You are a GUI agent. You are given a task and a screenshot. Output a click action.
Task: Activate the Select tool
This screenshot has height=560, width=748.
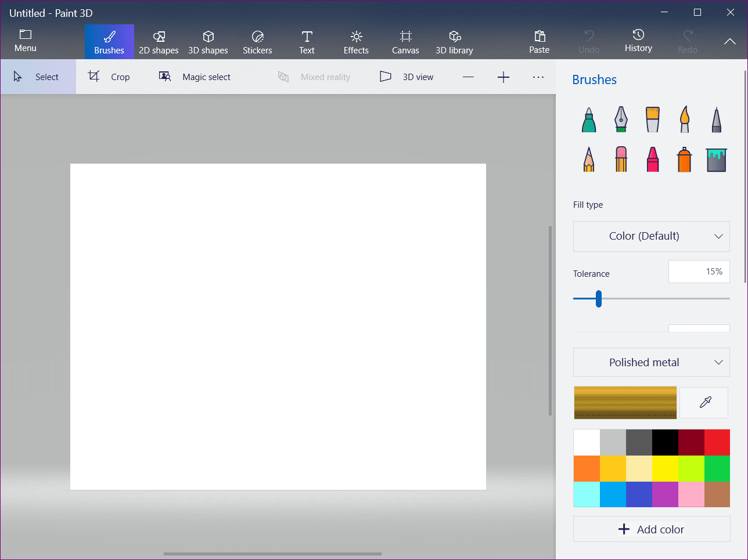tap(38, 77)
